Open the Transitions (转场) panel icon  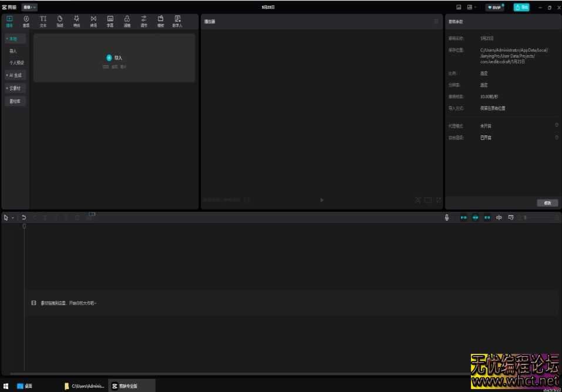93,21
